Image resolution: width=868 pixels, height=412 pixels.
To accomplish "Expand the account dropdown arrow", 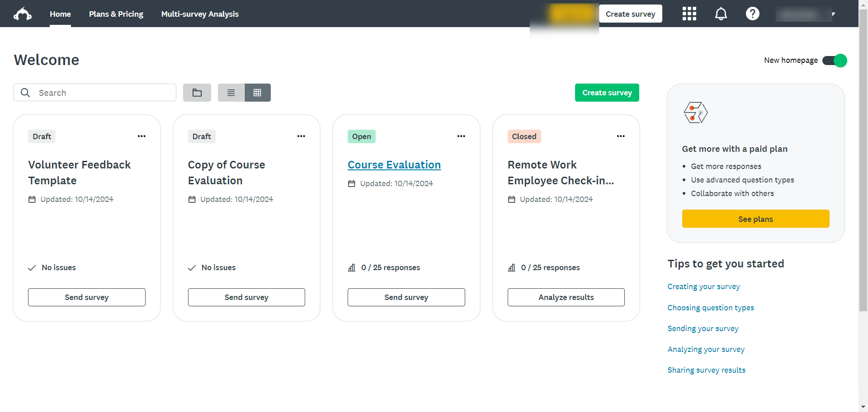I will click(x=833, y=14).
